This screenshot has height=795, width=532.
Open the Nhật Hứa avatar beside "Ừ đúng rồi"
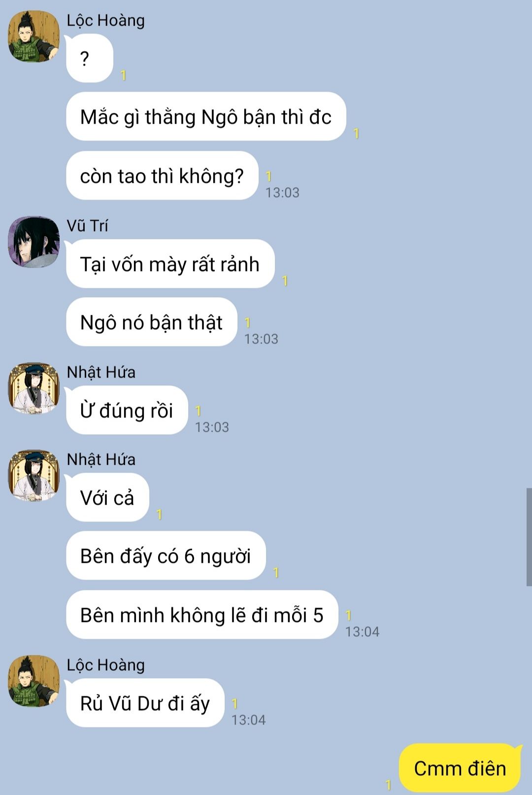(x=33, y=388)
